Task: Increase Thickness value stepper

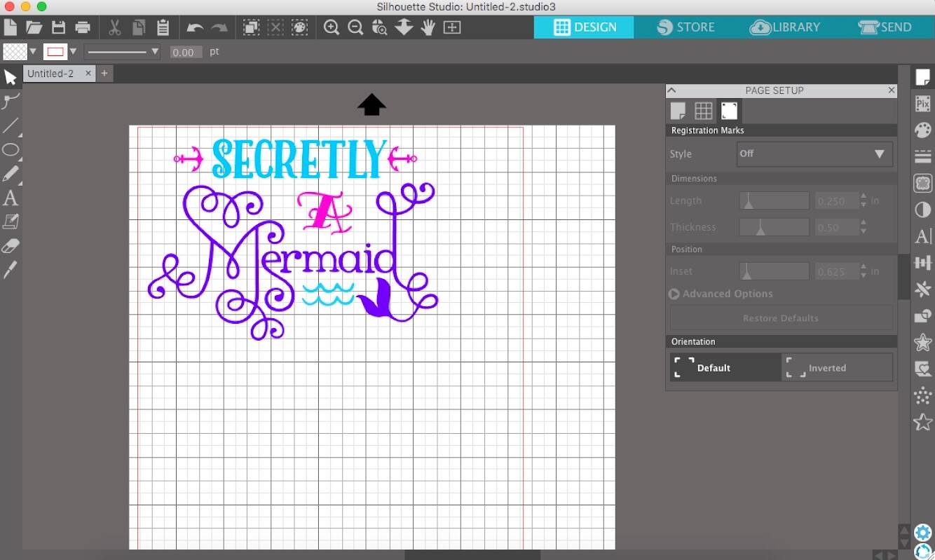Action: pyautogui.click(x=864, y=223)
